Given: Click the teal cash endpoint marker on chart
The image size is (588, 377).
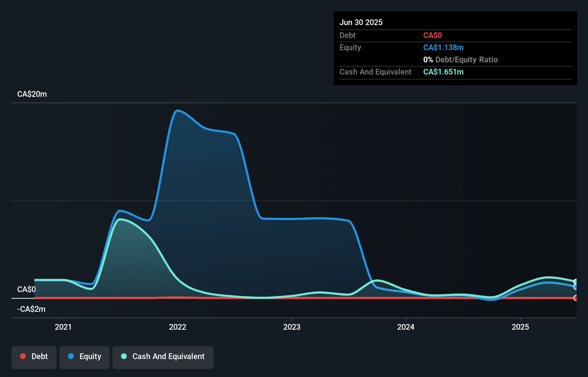Looking at the screenshot, I should 575,281.
